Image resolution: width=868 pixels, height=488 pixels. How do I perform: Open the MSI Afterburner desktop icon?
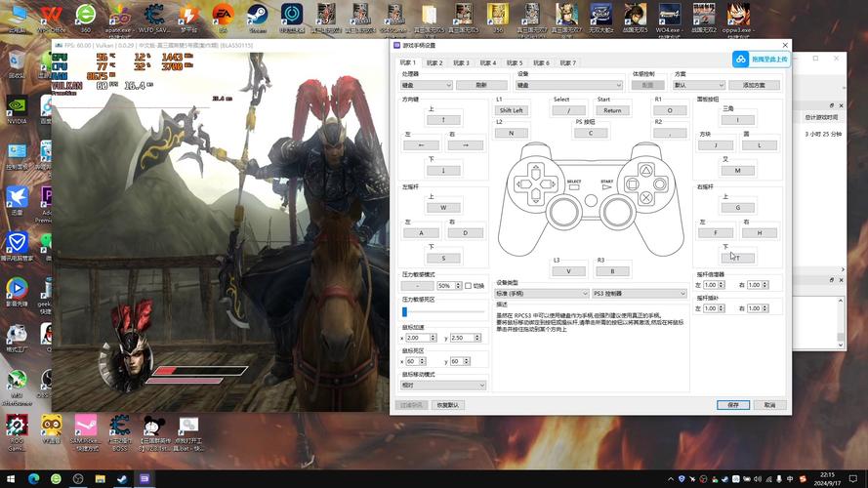(18, 387)
